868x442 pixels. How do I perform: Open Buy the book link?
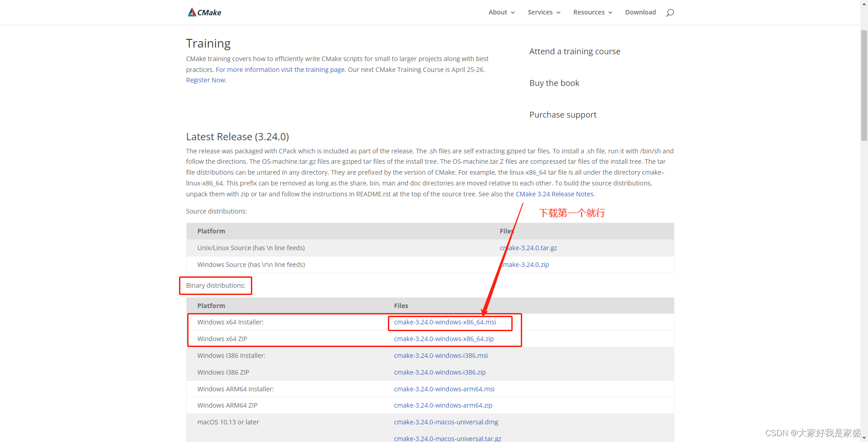tap(554, 83)
